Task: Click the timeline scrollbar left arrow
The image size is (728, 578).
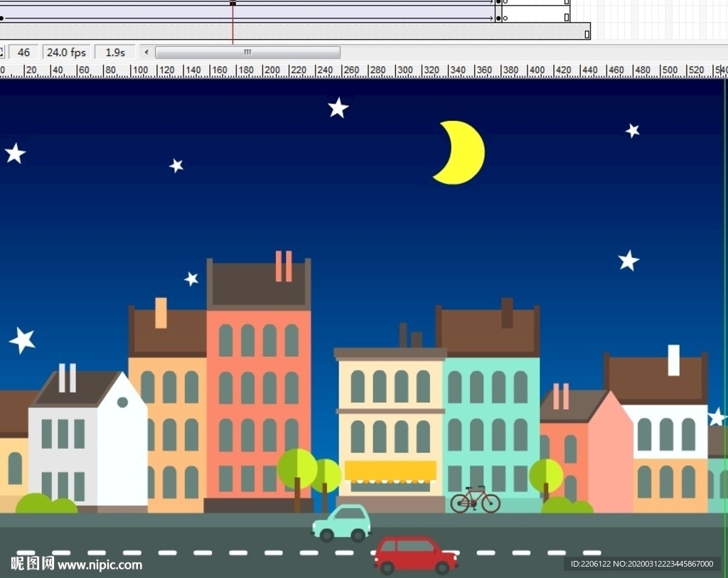Action: pyautogui.click(x=146, y=52)
